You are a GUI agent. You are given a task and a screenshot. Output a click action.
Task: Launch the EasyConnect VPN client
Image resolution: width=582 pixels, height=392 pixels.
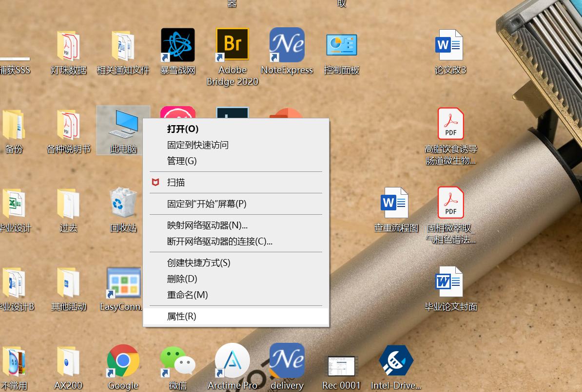point(122,282)
